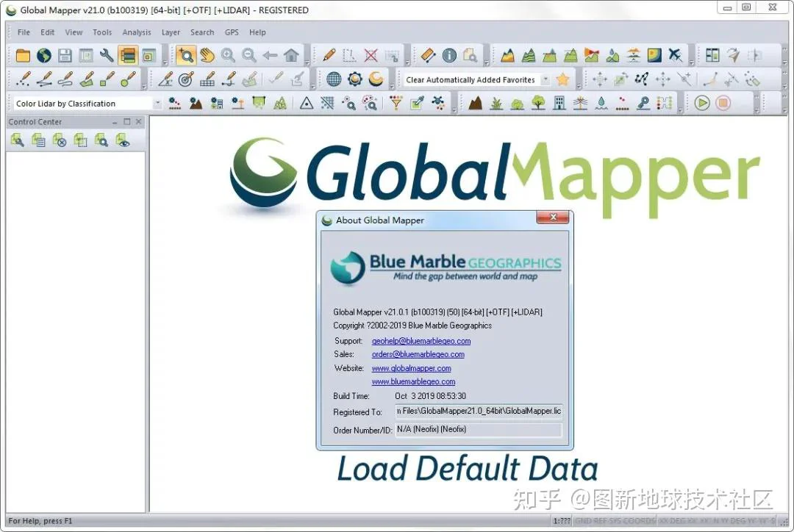Viewport: 794px width, 532px height.
Task: Select the create point features tool
Action: click(23, 79)
